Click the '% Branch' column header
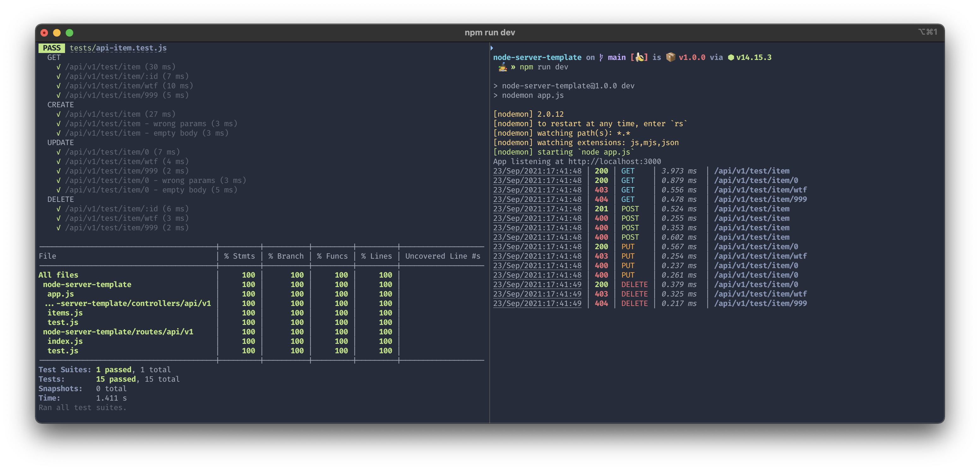This screenshot has width=980, height=470. tap(286, 256)
